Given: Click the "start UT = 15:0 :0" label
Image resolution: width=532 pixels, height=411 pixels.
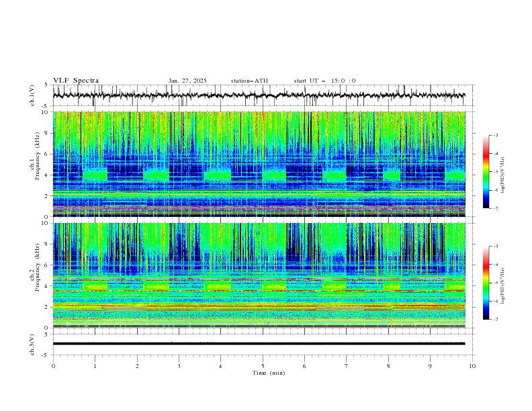Looking at the screenshot, I should (x=324, y=81).
